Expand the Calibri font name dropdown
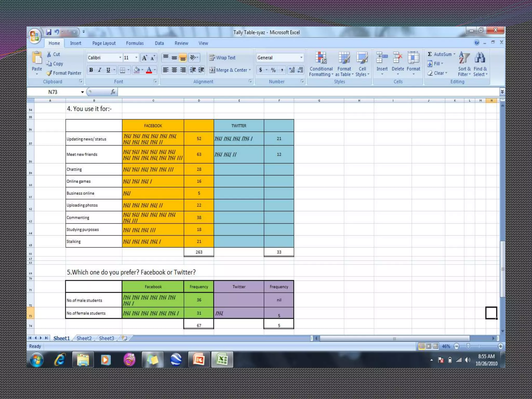The width and height of the screenshot is (532, 399). point(120,58)
